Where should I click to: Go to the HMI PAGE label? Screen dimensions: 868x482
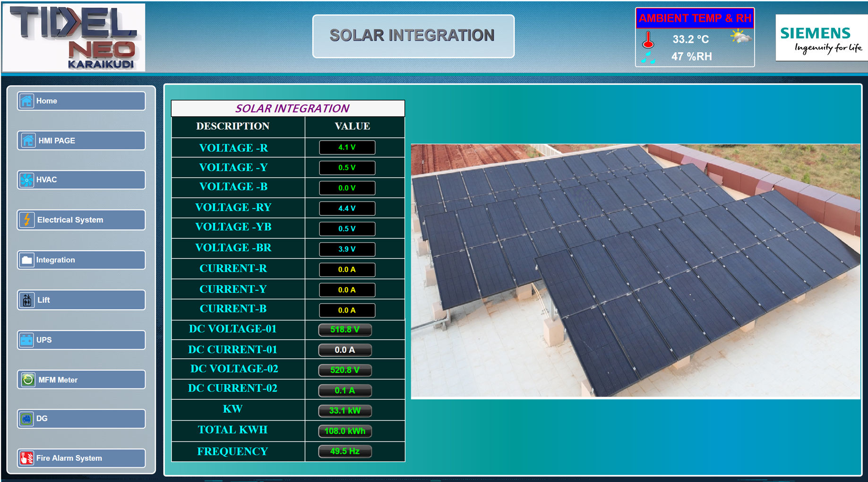(57, 141)
